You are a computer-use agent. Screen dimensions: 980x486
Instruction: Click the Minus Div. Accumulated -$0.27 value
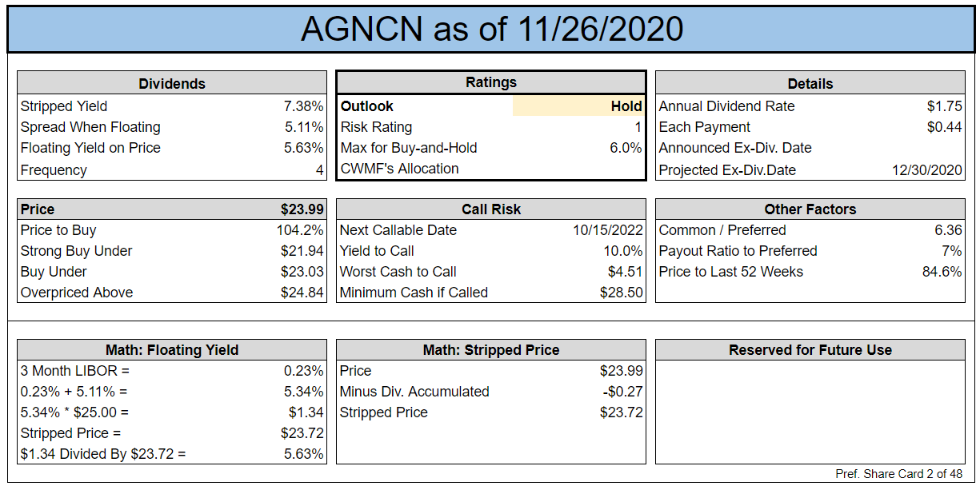pyautogui.click(x=622, y=392)
